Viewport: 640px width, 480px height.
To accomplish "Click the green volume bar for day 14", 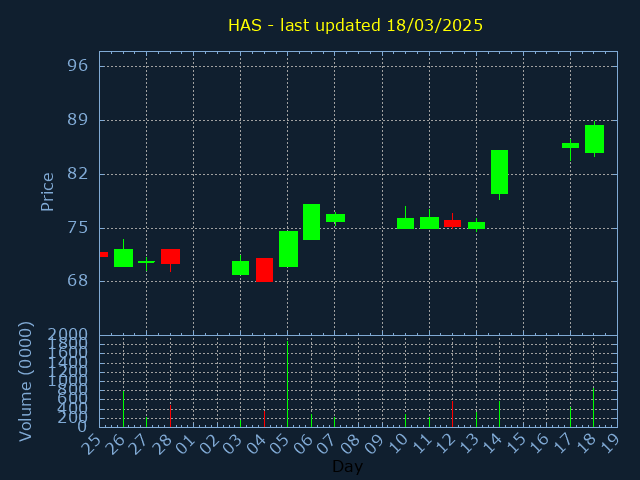I will (x=499, y=414).
